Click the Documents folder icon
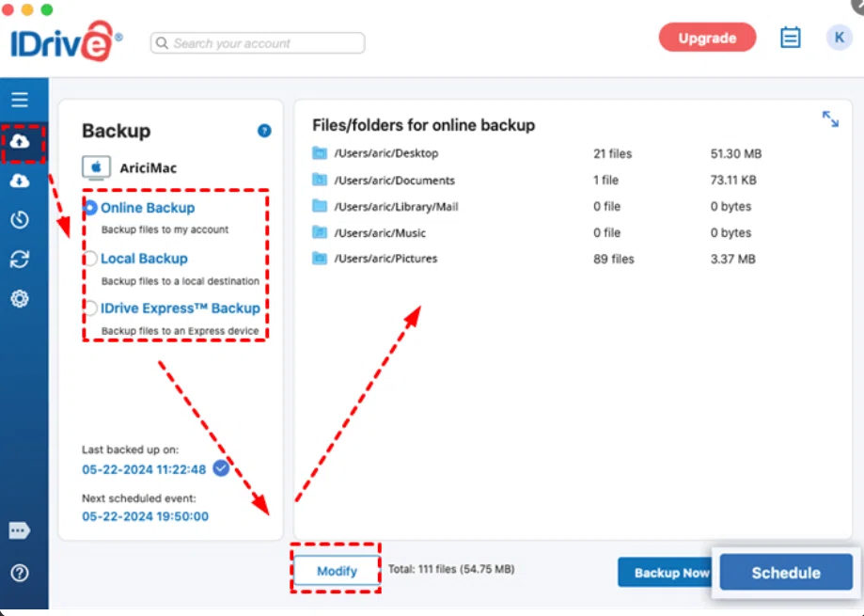The image size is (864, 616). (320, 180)
